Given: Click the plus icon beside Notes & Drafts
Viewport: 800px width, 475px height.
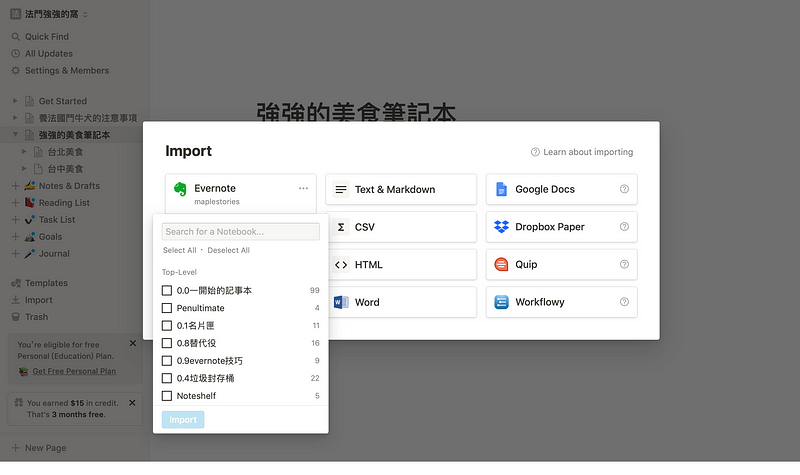Looking at the screenshot, I should pyautogui.click(x=15, y=186).
